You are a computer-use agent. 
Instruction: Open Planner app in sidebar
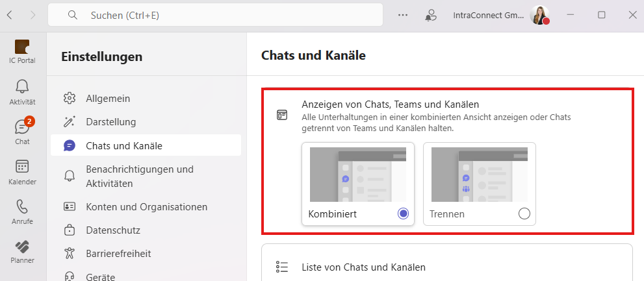click(x=22, y=251)
